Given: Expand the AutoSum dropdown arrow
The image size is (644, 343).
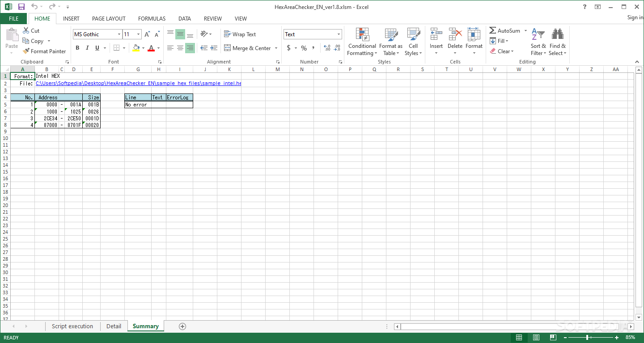Looking at the screenshot, I should point(525,31).
